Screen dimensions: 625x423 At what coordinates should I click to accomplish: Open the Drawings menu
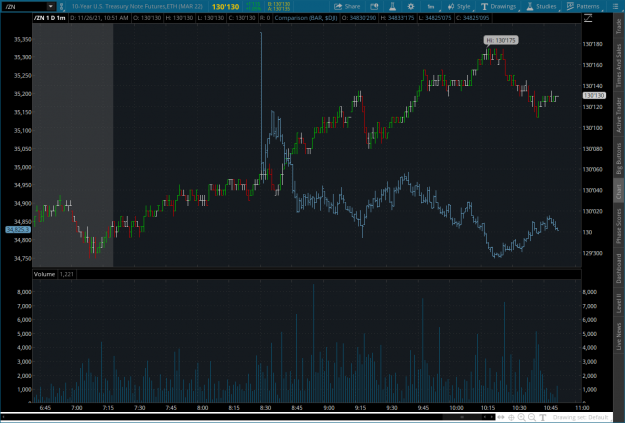[498, 6]
